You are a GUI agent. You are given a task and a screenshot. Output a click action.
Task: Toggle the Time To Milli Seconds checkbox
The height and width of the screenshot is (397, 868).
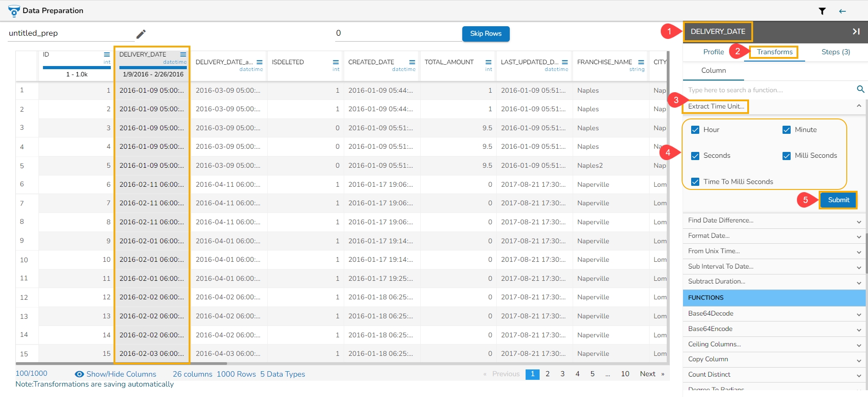[x=695, y=182]
